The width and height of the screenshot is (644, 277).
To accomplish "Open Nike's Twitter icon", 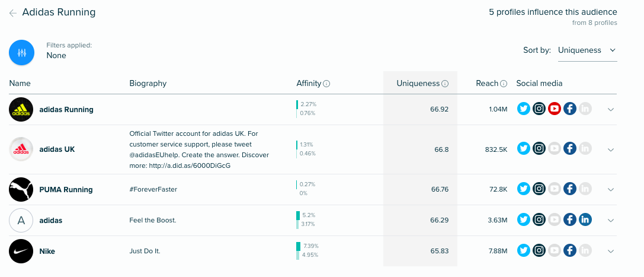I will tap(524, 250).
